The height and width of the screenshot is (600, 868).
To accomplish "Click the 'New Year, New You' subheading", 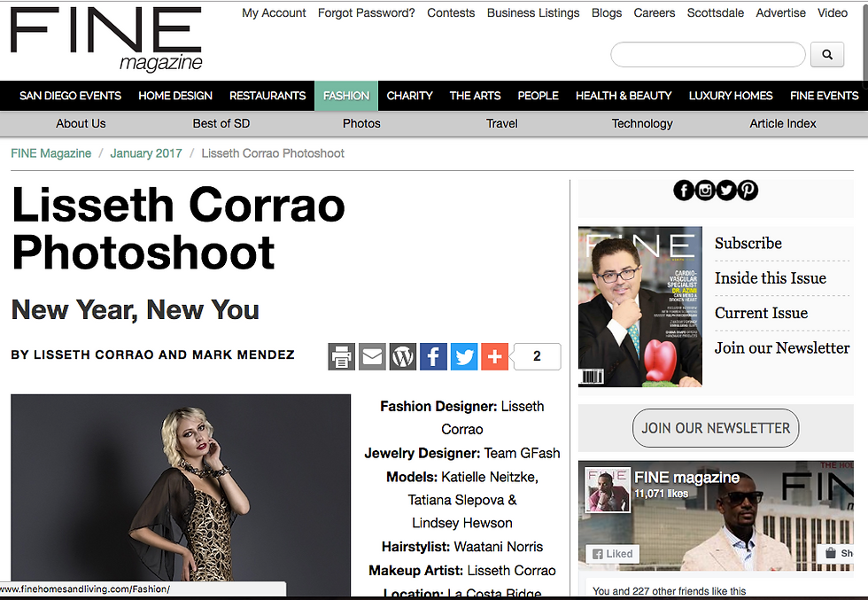I will [135, 309].
